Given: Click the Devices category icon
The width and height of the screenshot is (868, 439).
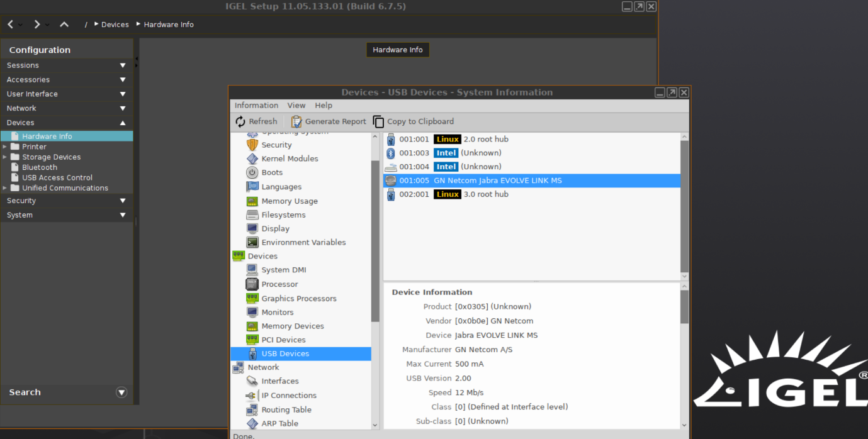Looking at the screenshot, I should (239, 256).
